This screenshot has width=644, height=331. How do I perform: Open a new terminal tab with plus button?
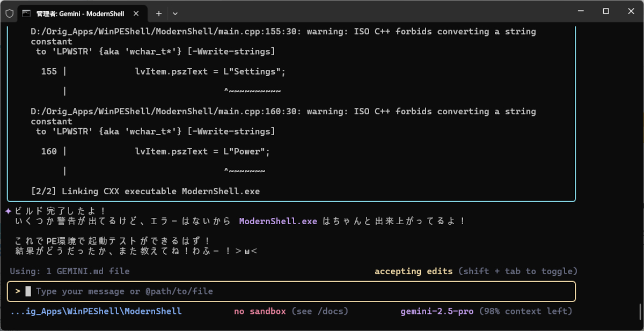pos(159,13)
